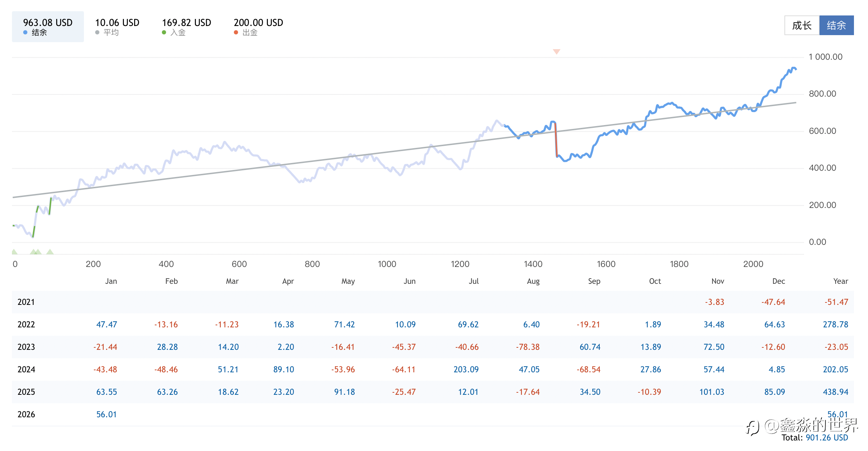The height and width of the screenshot is (451, 868).
Task: Click the 2025 yearly total 438.94
Action: pos(835,392)
